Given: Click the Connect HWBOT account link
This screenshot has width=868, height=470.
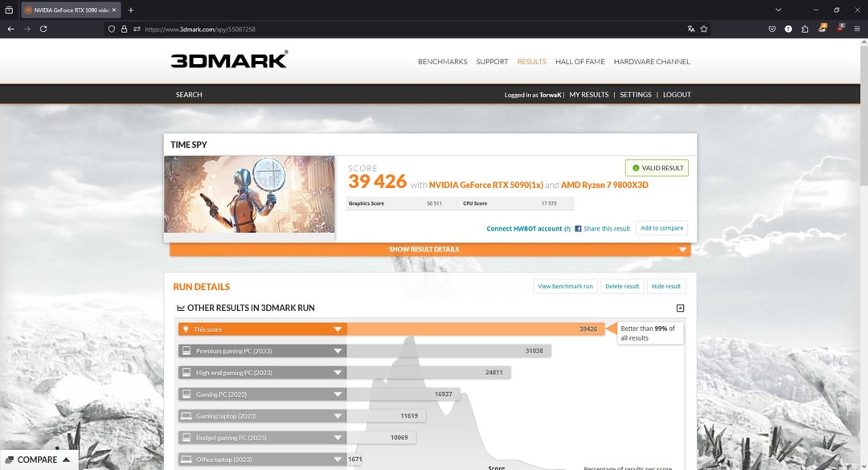Looking at the screenshot, I should pyautogui.click(x=524, y=229).
